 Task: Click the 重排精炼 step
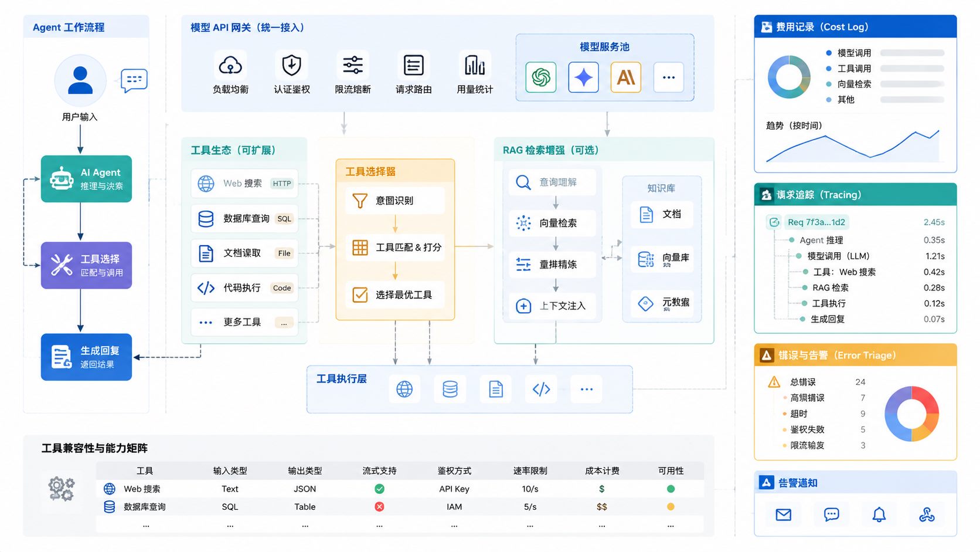coord(552,265)
